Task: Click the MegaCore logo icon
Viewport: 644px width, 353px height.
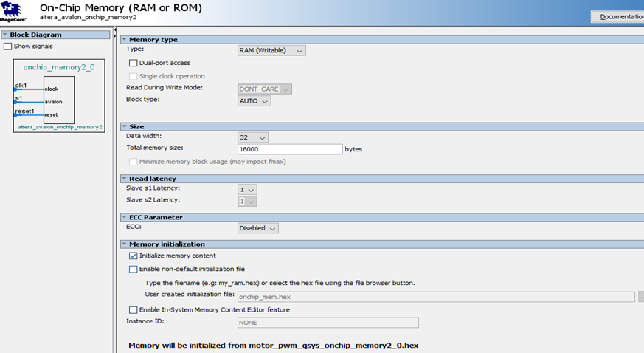Action: pos(15,11)
